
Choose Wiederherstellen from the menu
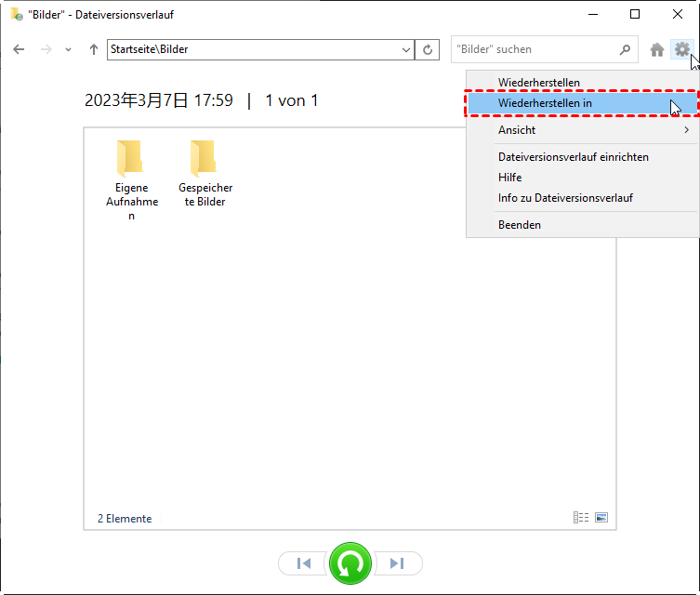coord(582,83)
